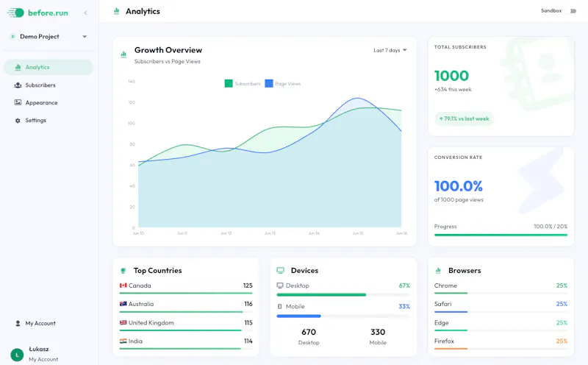Click the Subscribers legend label
This screenshot has height=365, width=588.
click(x=248, y=84)
